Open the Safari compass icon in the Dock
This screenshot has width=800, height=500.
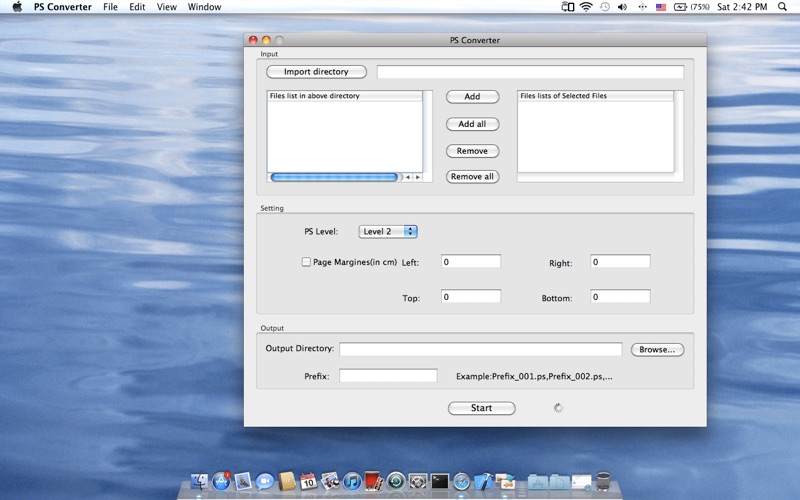(x=461, y=481)
